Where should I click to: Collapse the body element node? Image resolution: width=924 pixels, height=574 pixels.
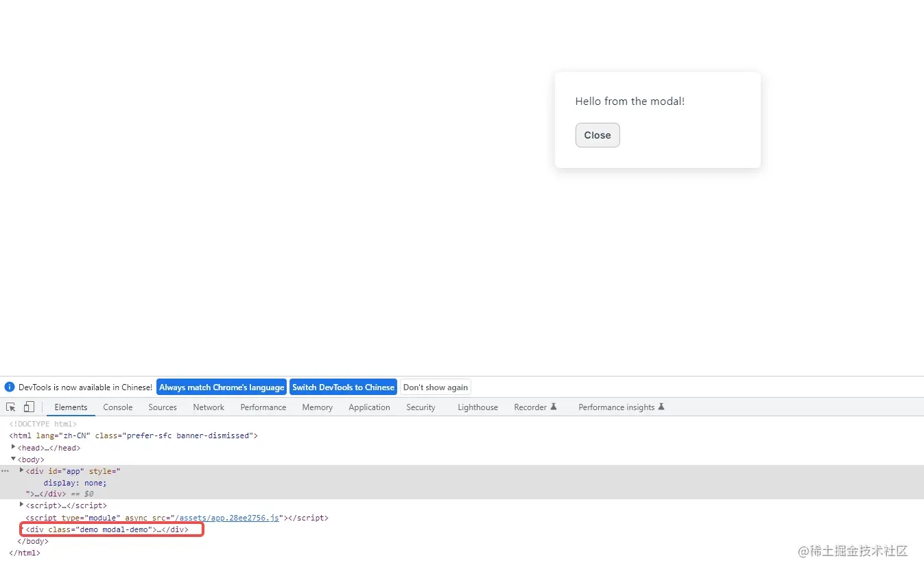tap(13, 459)
